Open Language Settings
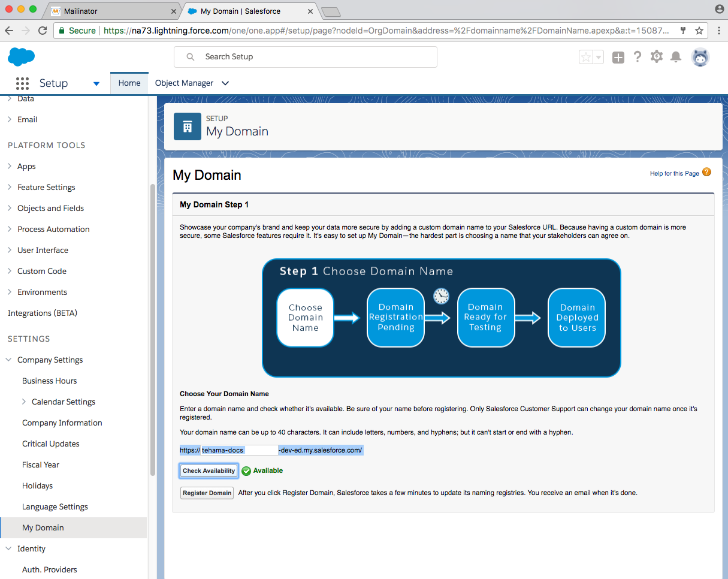This screenshot has width=728, height=579. click(55, 507)
